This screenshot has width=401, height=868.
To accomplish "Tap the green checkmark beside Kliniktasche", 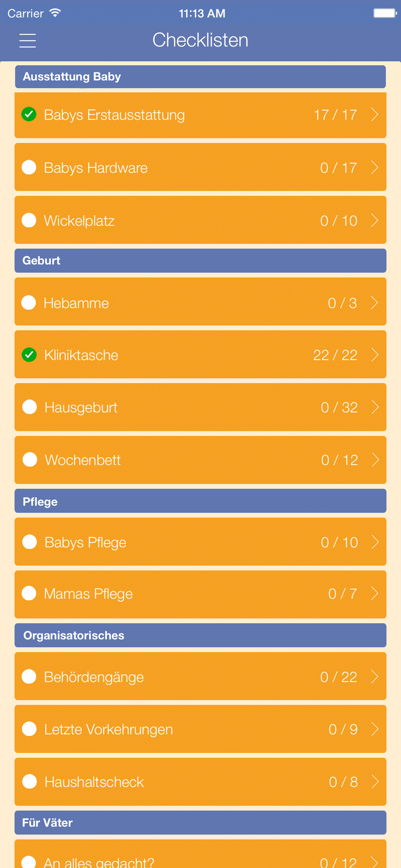I will [29, 355].
